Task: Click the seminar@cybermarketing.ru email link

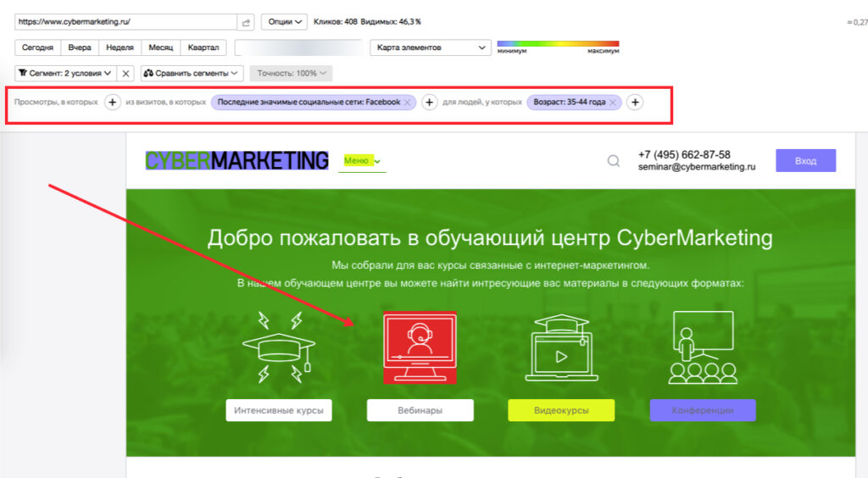Action: (x=697, y=166)
